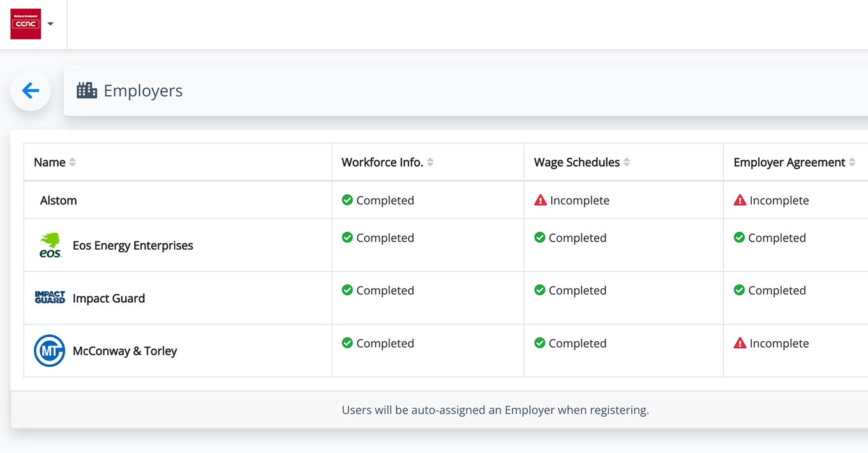Click the blue back arrow button
This screenshot has width=868, height=453.
(30, 90)
